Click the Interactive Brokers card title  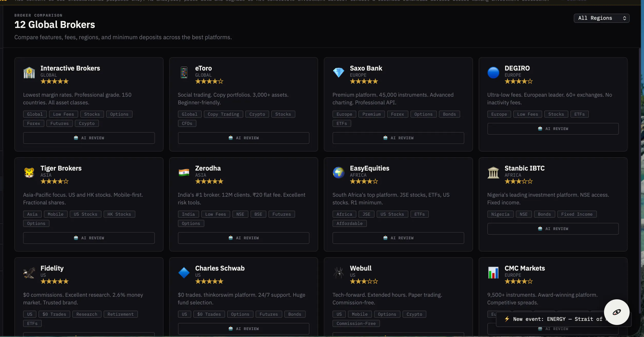[x=70, y=68]
